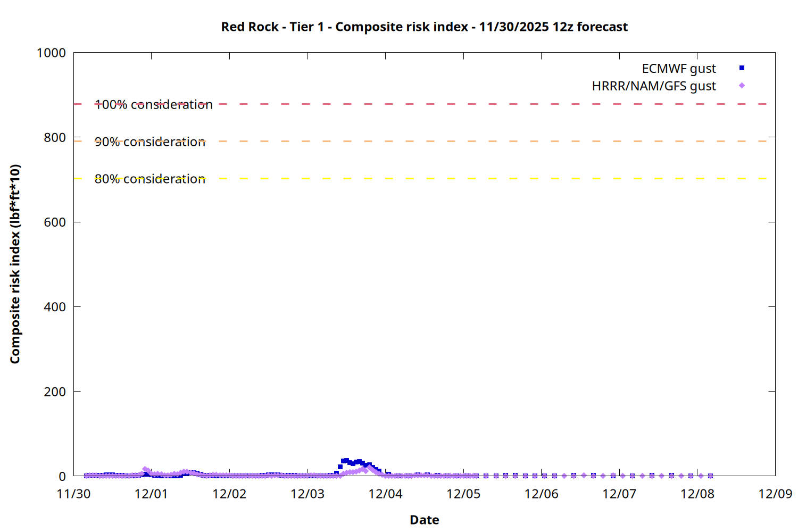
Task: Click the 600 y-axis tick label
Action: coord(55,222)
